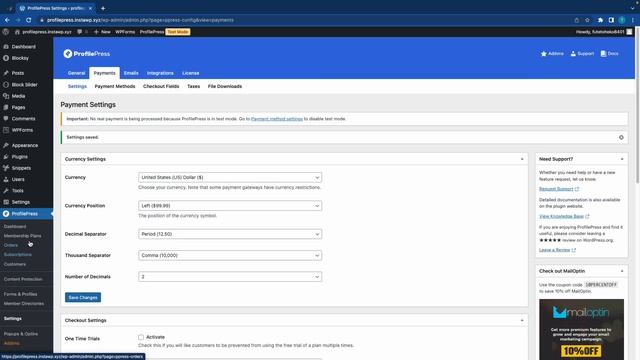Switch to the Integrations tab
This screenshot has width=640, height=360.
pyautogui.click(x=160, y=73)
